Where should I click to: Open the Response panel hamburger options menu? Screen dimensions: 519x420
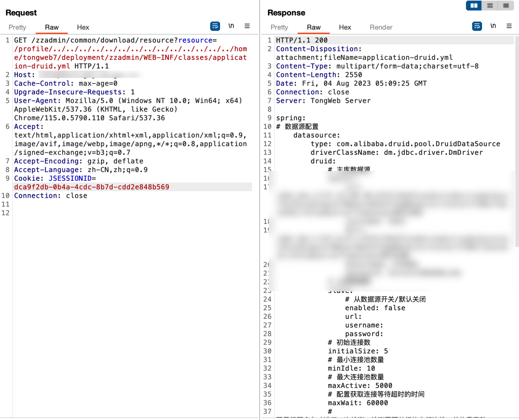click(509, 26)
